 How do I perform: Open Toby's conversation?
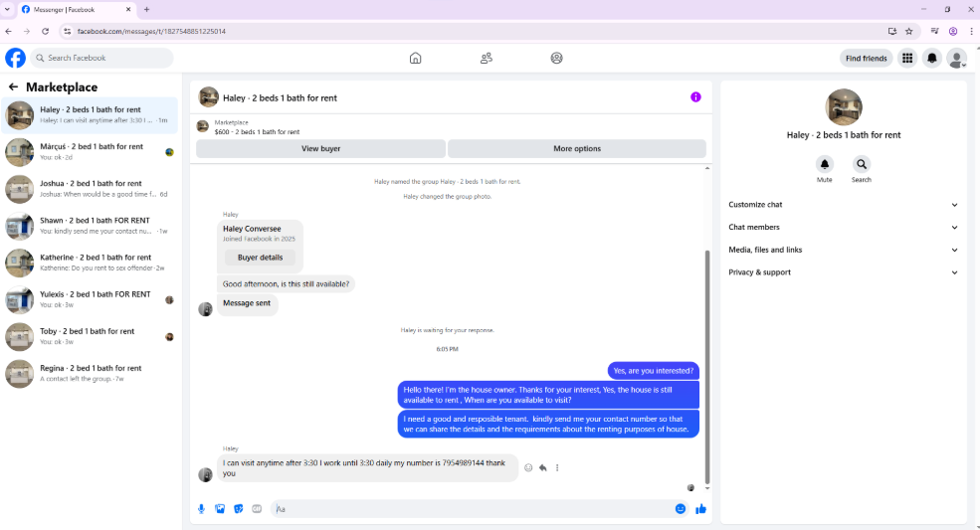90,336
